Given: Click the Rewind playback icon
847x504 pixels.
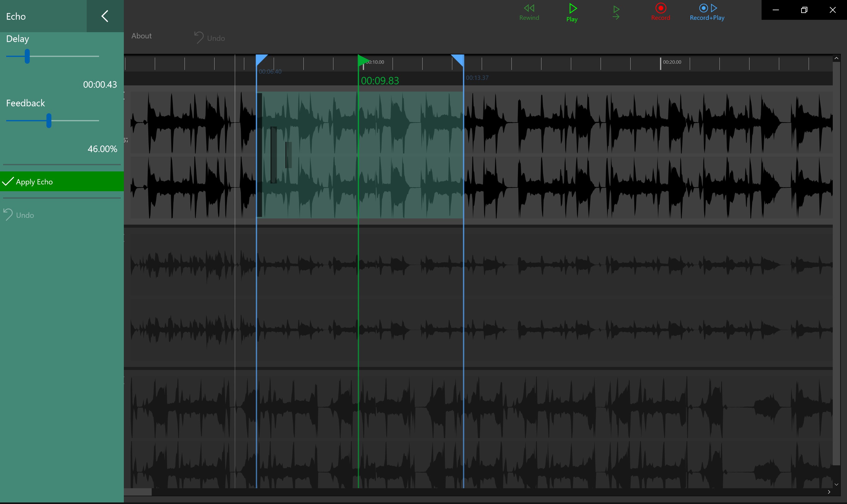Looking at the screenshot, I should (529, 7).
